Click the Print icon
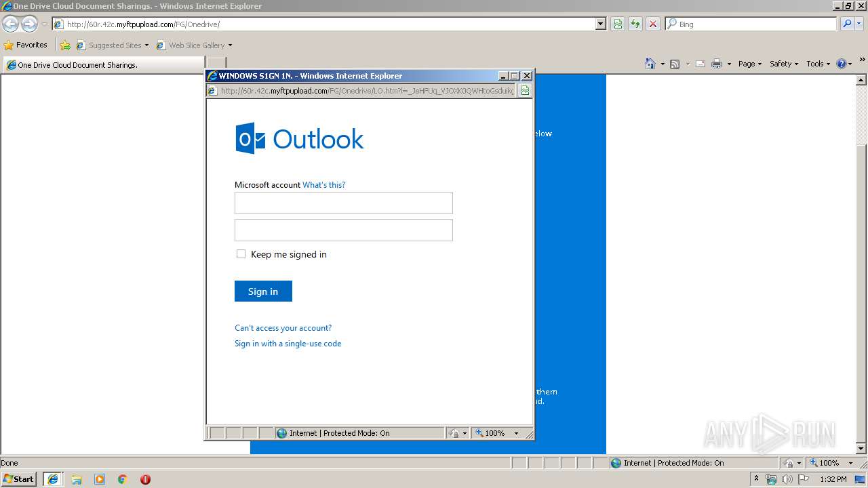Screen dimensions: 868x488 717,64
